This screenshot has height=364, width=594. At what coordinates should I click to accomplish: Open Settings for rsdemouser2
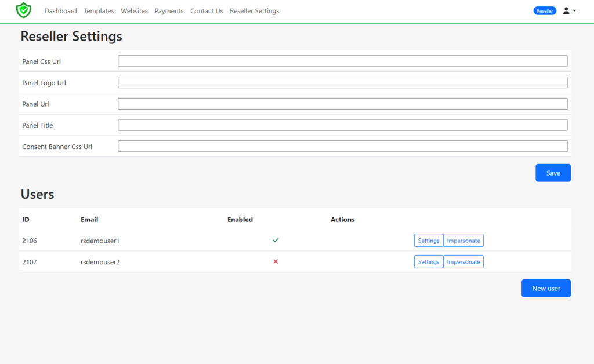(429, 262)
